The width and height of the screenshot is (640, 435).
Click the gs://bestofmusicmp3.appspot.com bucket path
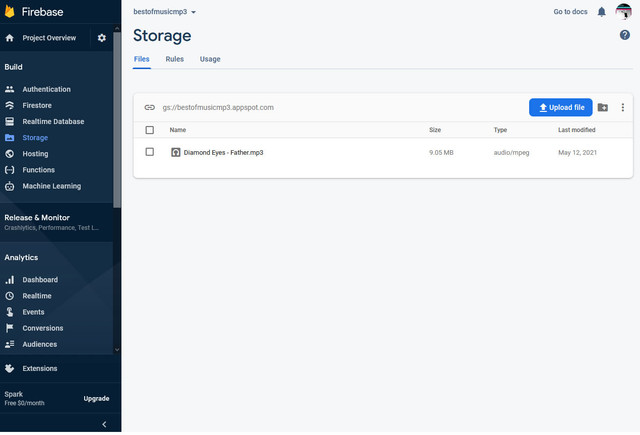[218, 107]
